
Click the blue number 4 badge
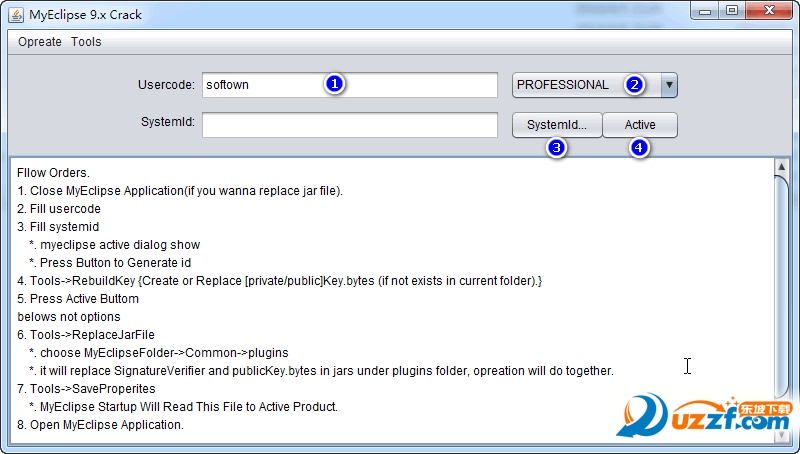point(639,148)
